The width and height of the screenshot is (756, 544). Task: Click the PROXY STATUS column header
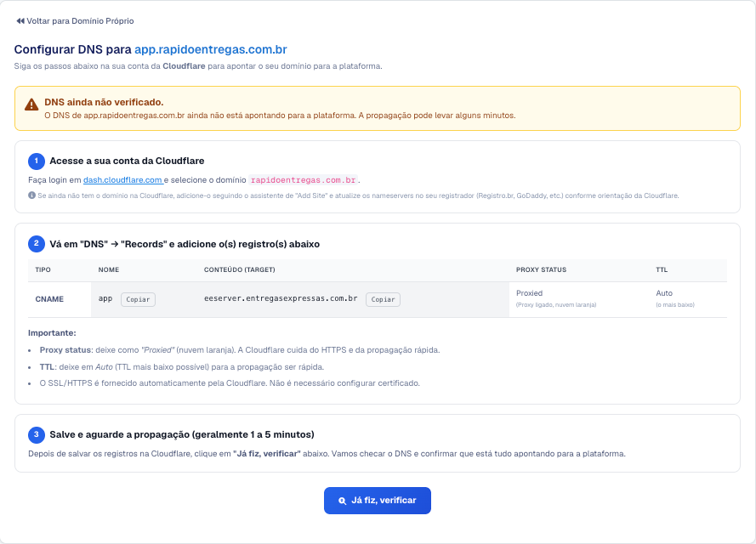click(541, 269)
